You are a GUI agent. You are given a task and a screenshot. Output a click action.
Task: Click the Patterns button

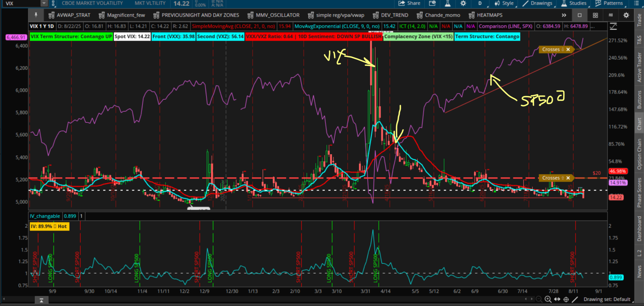click(609, 3)
